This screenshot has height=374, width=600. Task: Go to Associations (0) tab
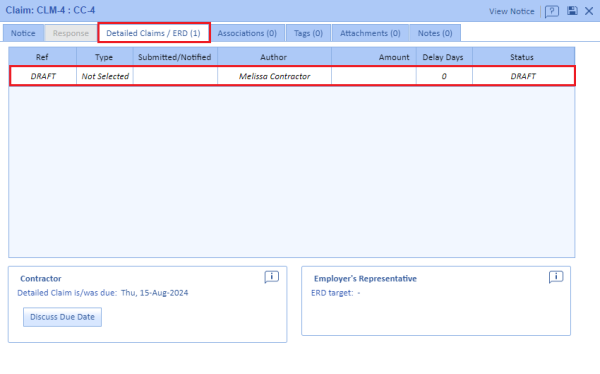pyautogui.click(x=247, y=33)
